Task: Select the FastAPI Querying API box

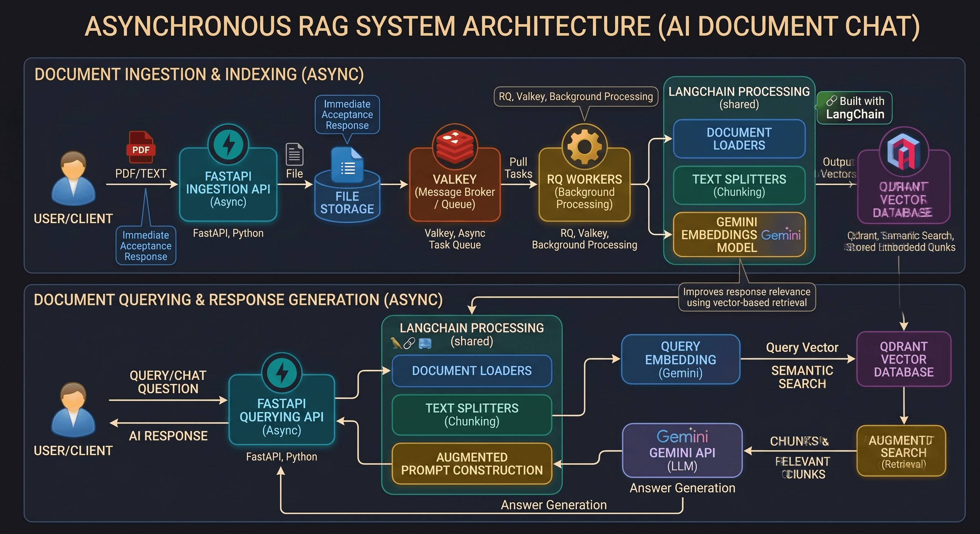Action: tap(282, 410)
